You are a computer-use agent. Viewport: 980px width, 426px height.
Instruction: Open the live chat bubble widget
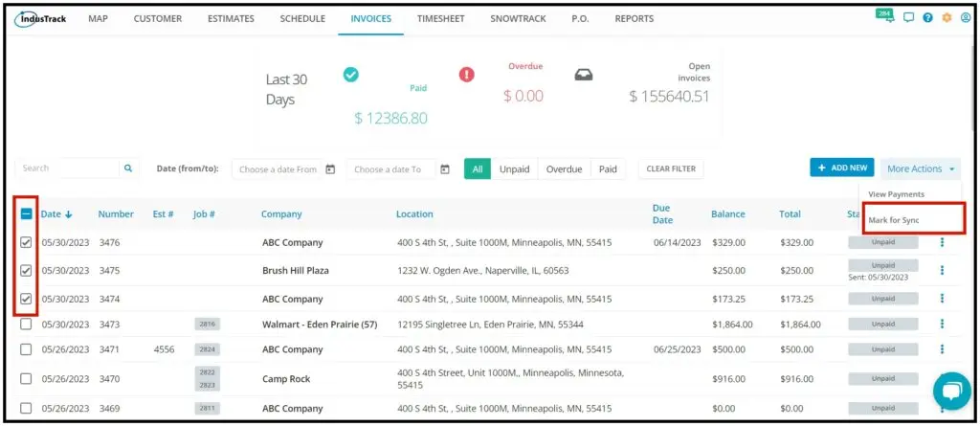[x=952, y=392]
